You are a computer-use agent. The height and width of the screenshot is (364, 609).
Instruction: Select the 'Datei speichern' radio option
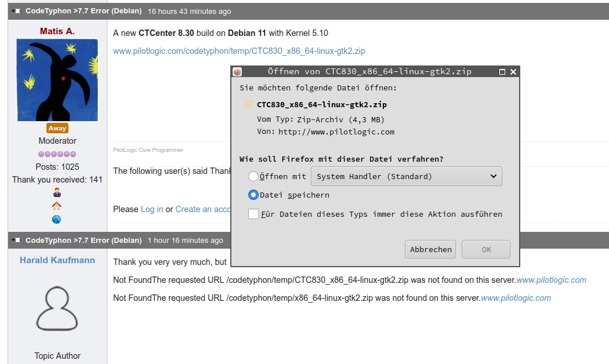pyautogui.click(x=253, y=195)
